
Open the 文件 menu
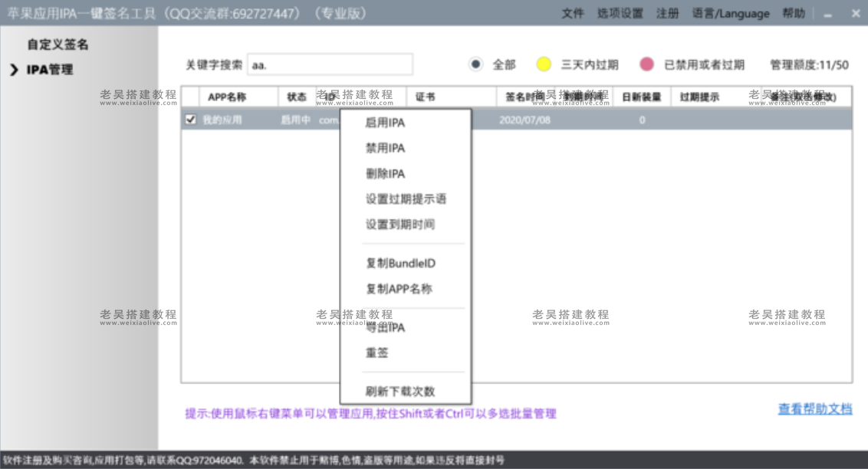tap(573, 13)
